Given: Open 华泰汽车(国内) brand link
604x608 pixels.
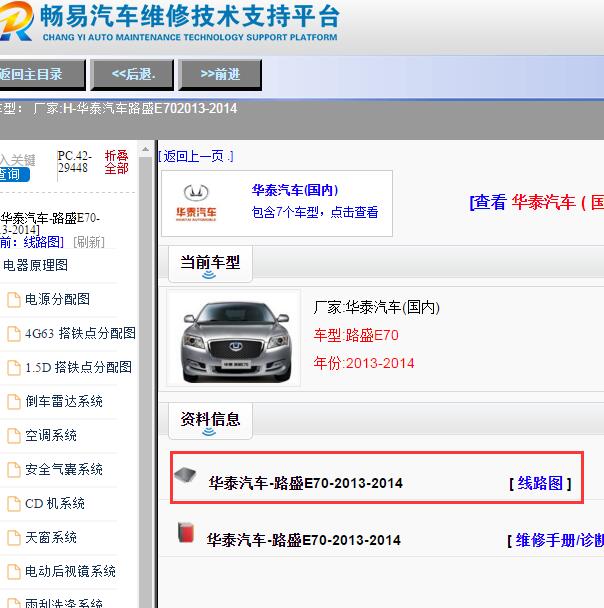Looking at the screenshot, I should coord(295,190).
